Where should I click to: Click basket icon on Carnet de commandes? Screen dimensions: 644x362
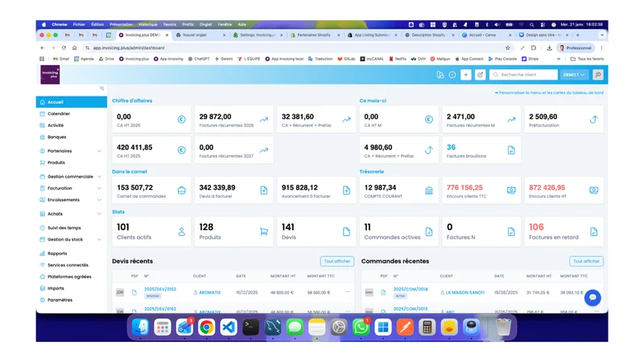(182, 190)
